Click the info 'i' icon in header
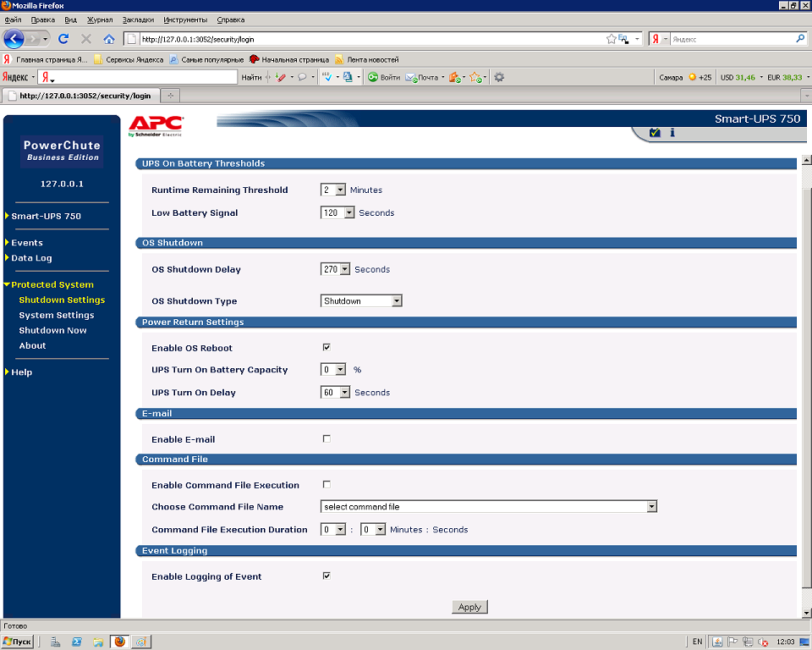The image size is (812, 650). [x=672, y=133]
